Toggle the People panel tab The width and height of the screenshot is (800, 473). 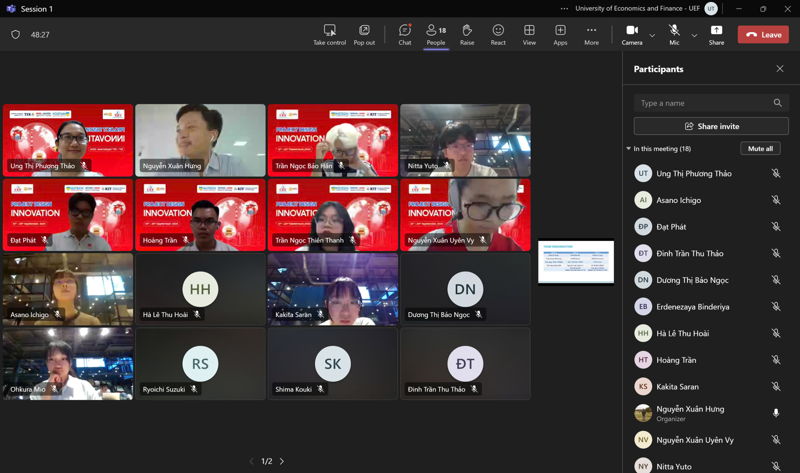(436, 34)
